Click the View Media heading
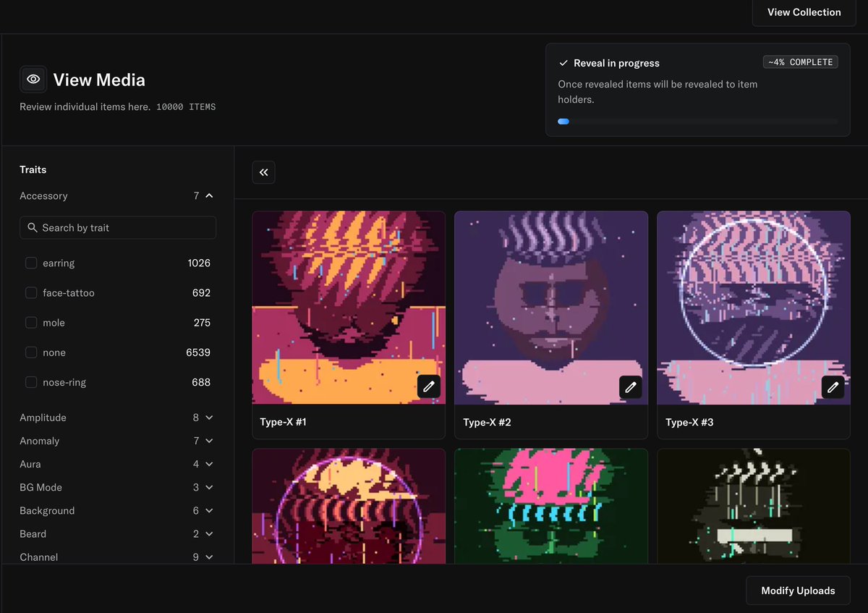The height and width of the screenshot is (613, 868). point(99,80)
